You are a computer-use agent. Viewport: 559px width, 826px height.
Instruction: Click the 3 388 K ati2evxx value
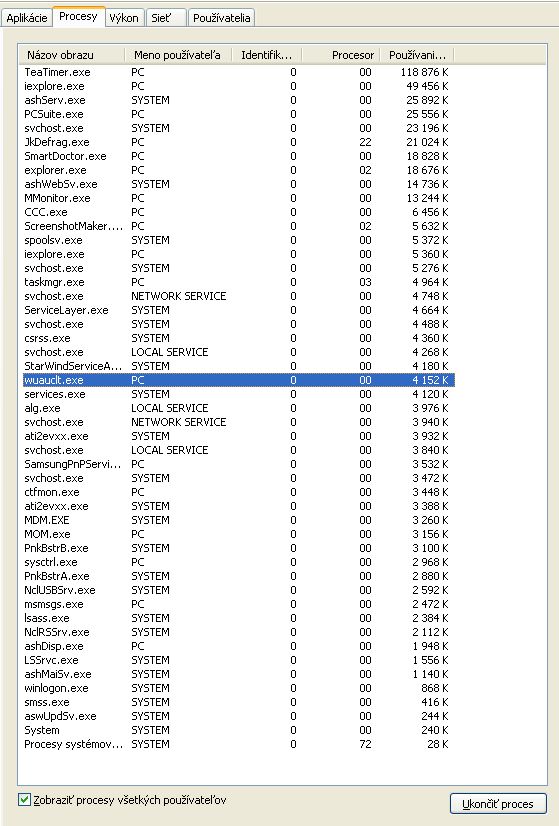point(430,506)
